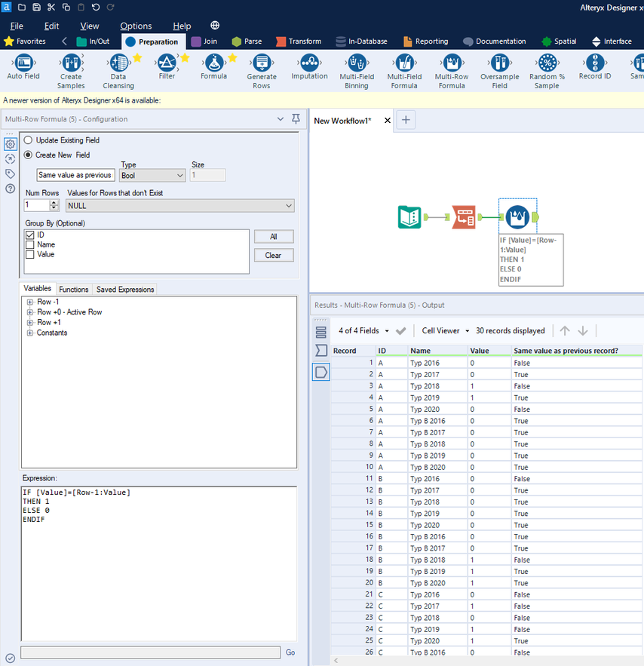
Task: Select Update Existing Field radio button
Action: (29, 140)
